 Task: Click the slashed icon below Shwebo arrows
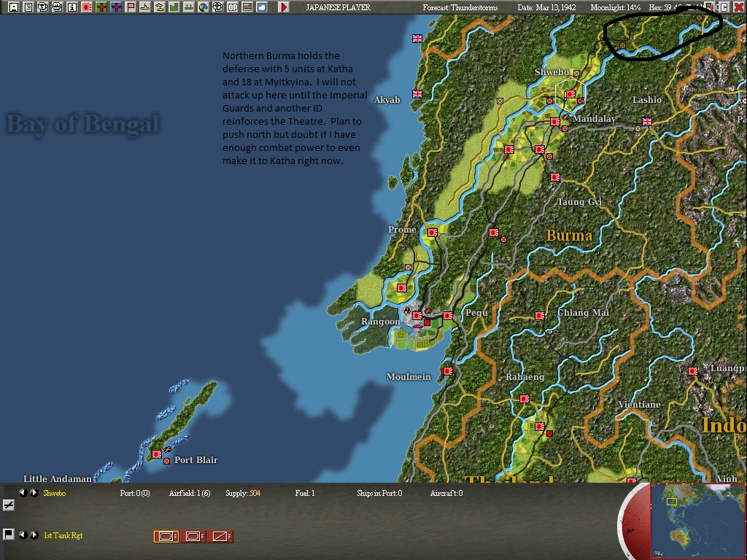(x=9, y=505)
